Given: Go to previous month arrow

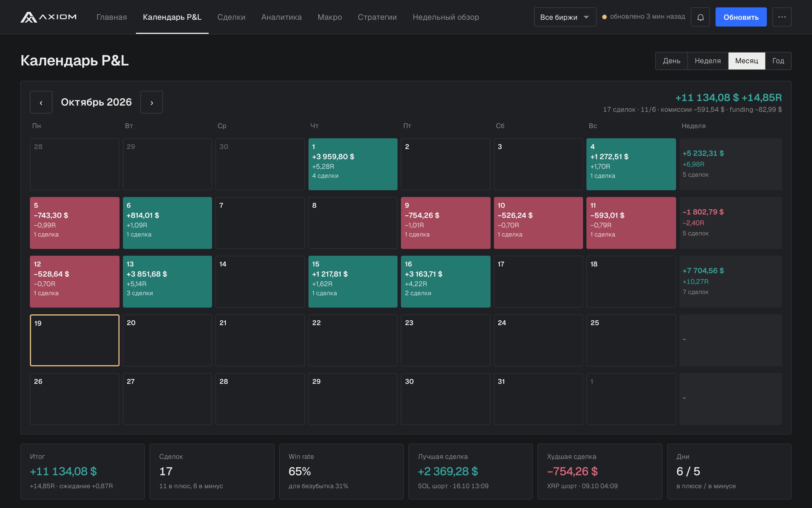Looking at the screenshot, I should coord(41,102).
